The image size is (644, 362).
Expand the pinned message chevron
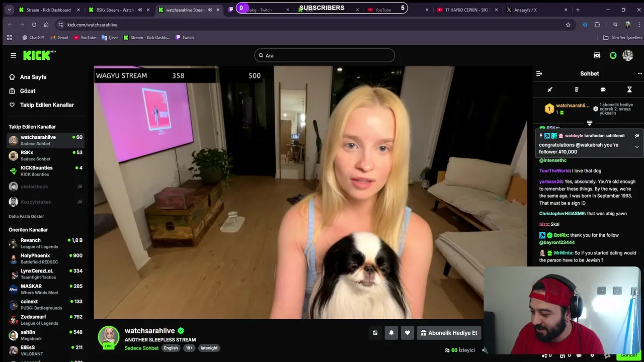click(637, 147)
